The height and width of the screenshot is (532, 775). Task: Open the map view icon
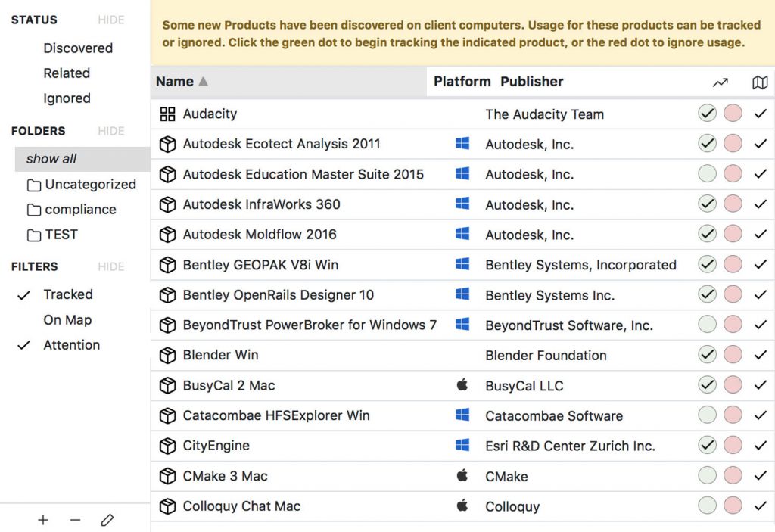(x=761, y=82)
